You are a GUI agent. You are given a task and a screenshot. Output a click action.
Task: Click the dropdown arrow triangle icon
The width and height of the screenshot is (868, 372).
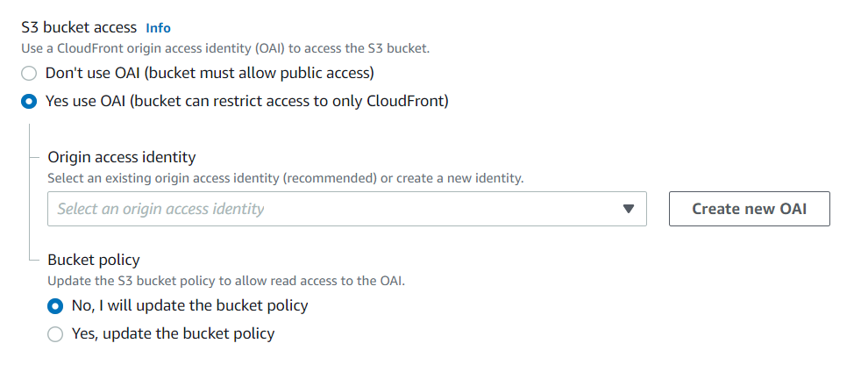[x=628, y=209]
